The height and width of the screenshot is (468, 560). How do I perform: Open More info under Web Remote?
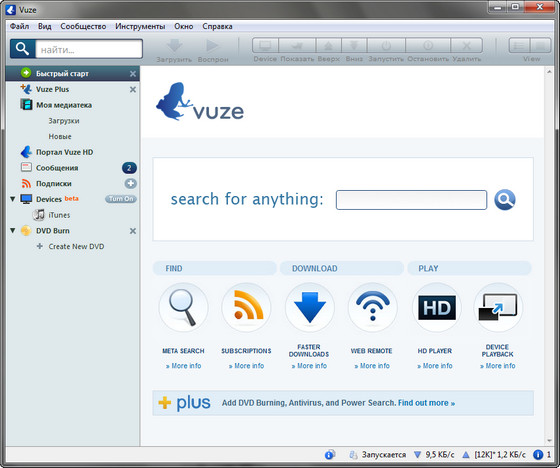(372, 366)
